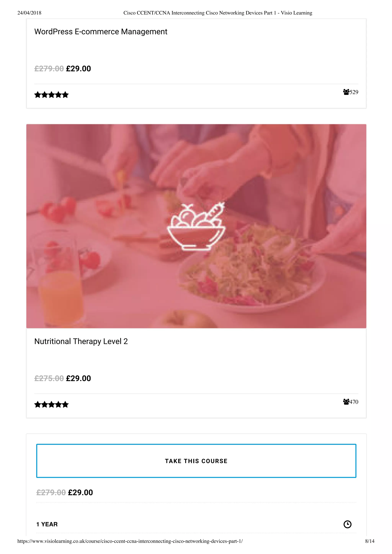Open the Nutritional Therapy Level 2 title
Screen dimensions: 392x554
(81, 341)
